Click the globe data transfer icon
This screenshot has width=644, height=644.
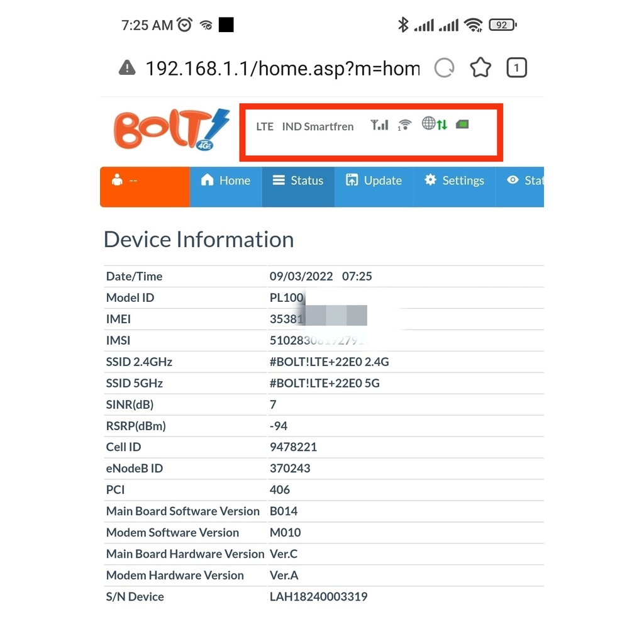click(x=435, y=124)
